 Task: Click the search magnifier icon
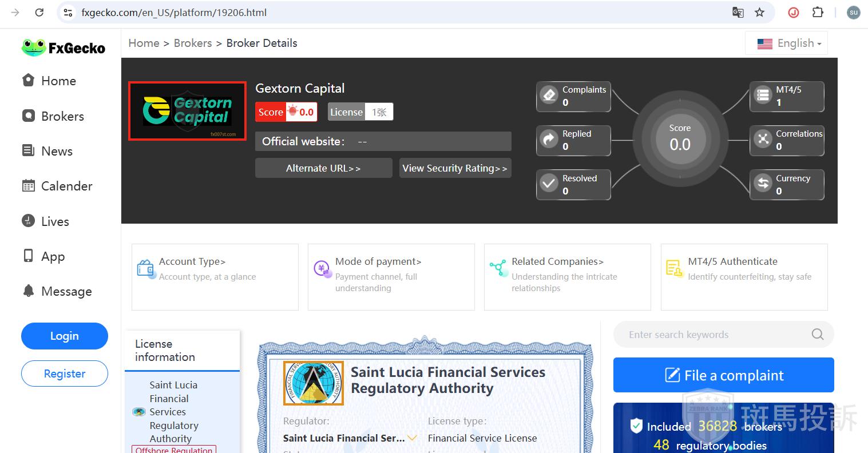818,335
